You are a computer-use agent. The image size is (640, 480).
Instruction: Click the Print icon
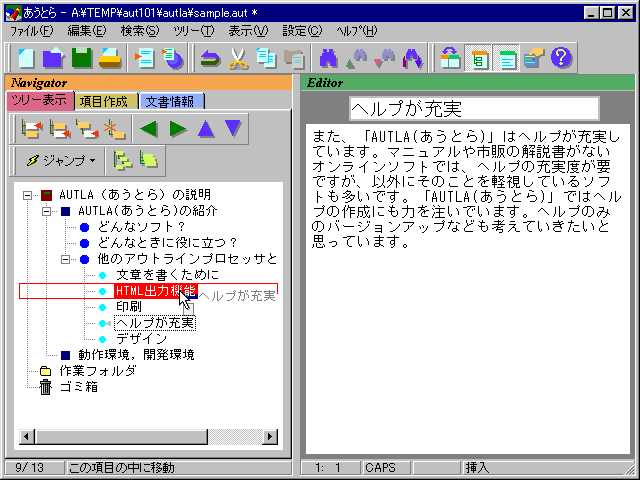pos(109,58)
